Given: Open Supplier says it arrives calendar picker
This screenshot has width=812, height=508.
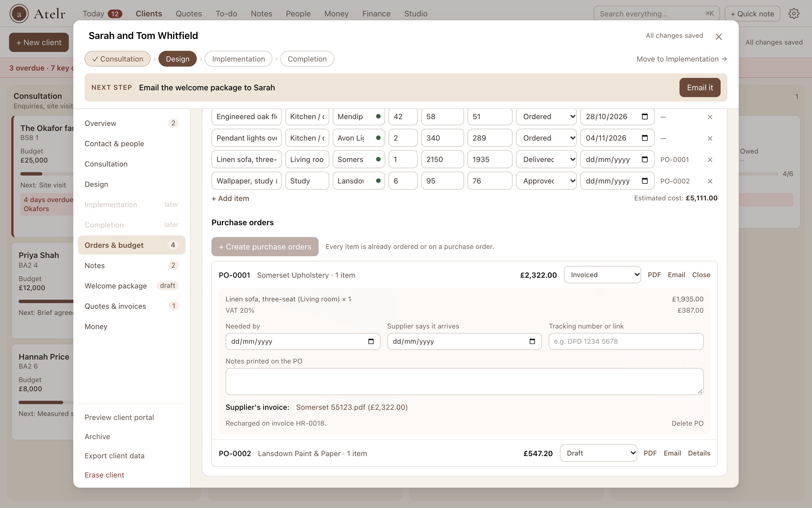Looking at the screenshot, I should pos(532,342).
